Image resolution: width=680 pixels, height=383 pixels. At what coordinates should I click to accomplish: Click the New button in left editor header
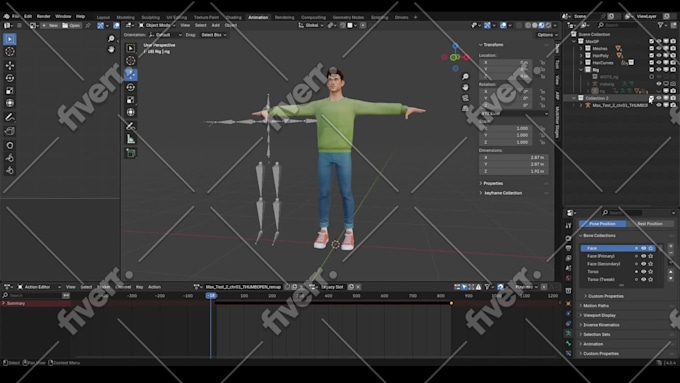50,26
